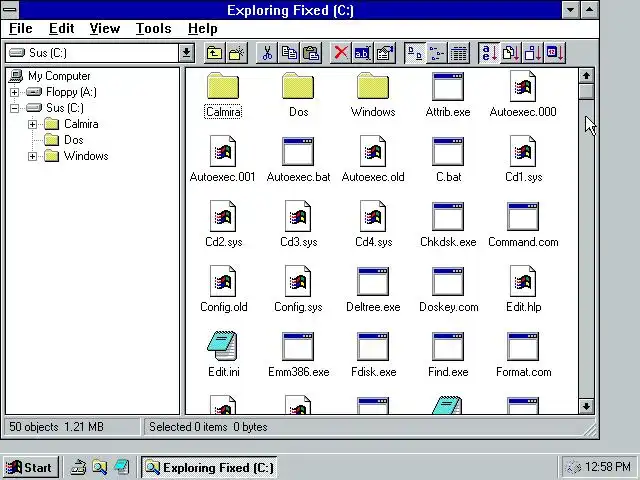Open the Edit menu
Screen dimensions: 640x480
click(62, 29)
